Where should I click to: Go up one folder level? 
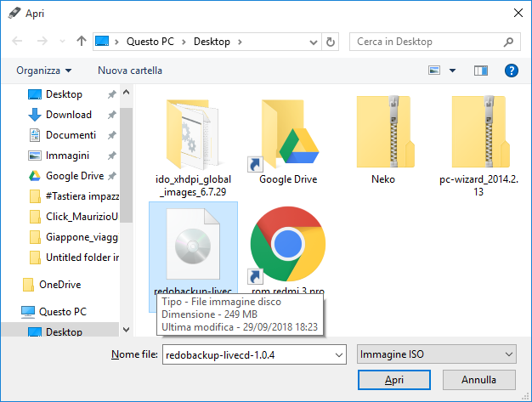[81, 41]
